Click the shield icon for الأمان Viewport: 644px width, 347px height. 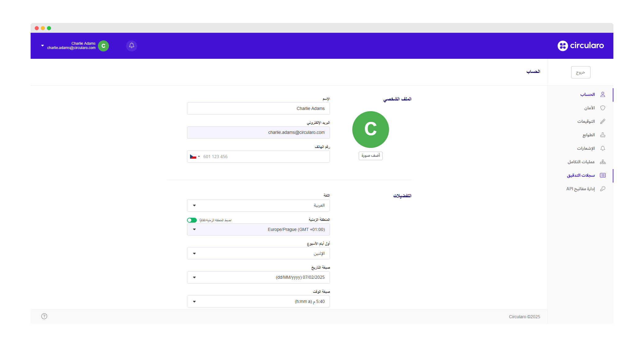(603, 108)
